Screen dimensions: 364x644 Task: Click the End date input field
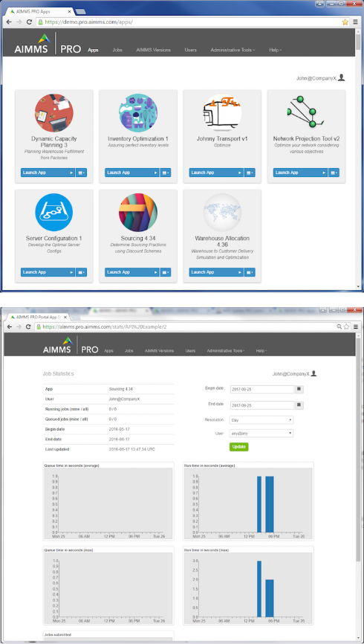pyautogui.click(x=262, y=405)
